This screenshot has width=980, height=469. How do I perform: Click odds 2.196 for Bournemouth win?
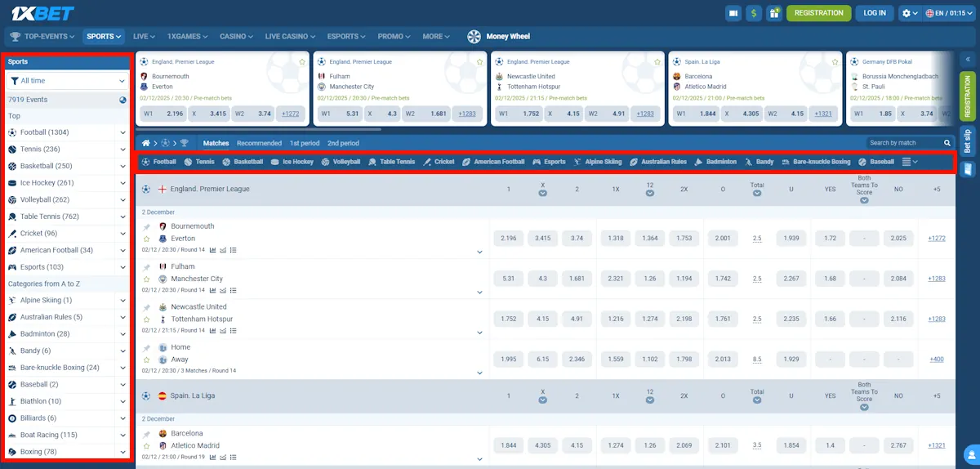coord(507,239)
